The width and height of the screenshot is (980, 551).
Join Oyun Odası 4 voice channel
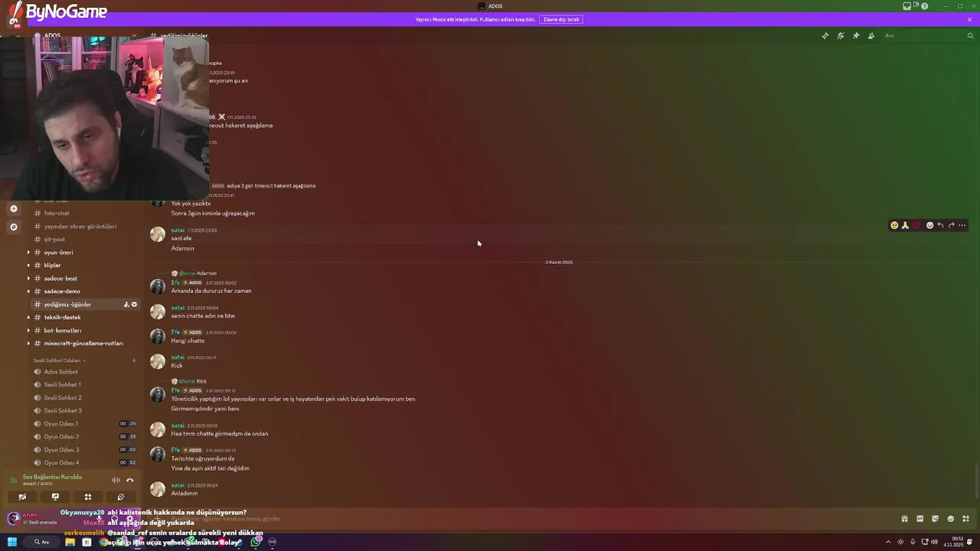pos(85,463)
